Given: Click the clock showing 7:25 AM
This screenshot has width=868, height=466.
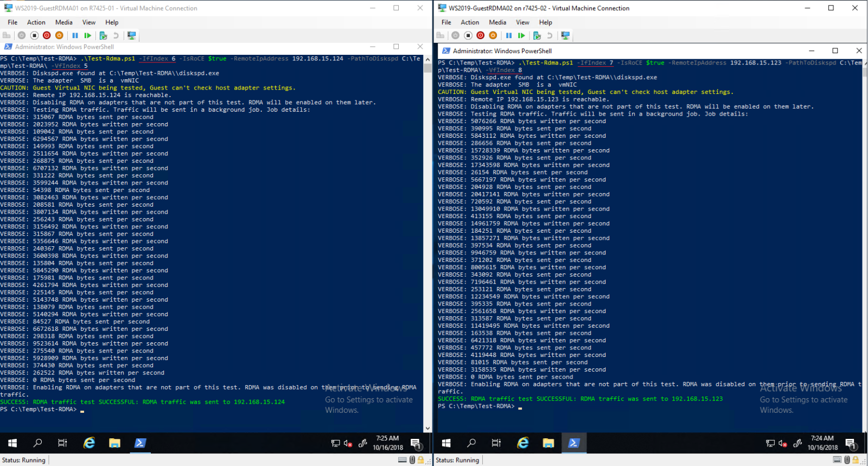Looking at the screenshot, I should [387, 443].
